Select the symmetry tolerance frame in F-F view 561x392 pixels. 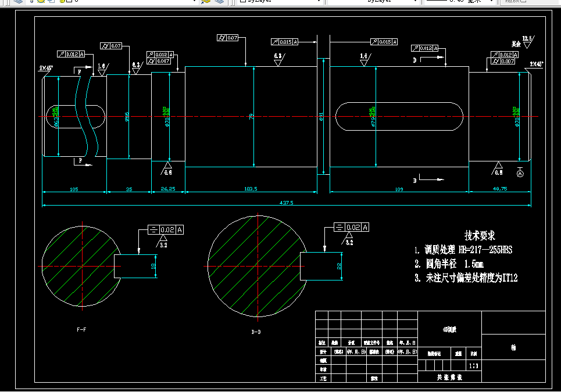pos(166,230)
